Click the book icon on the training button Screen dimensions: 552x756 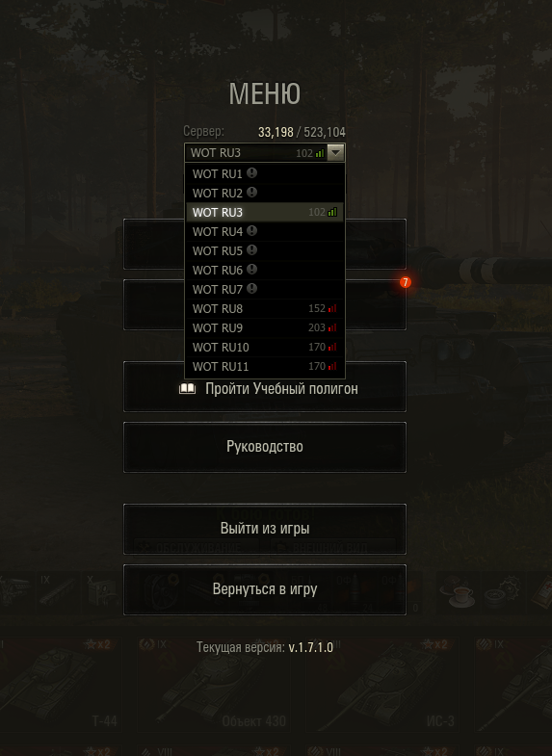pos(187,389)
